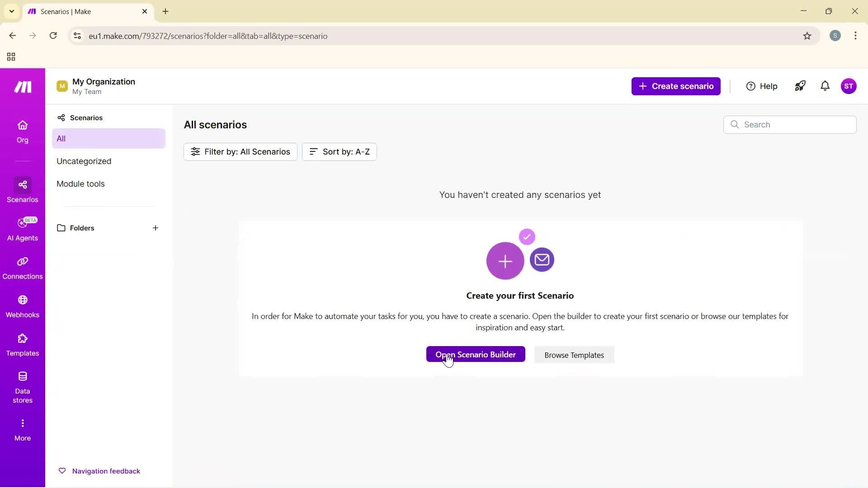Go to the Connections panel

point(22,267)
